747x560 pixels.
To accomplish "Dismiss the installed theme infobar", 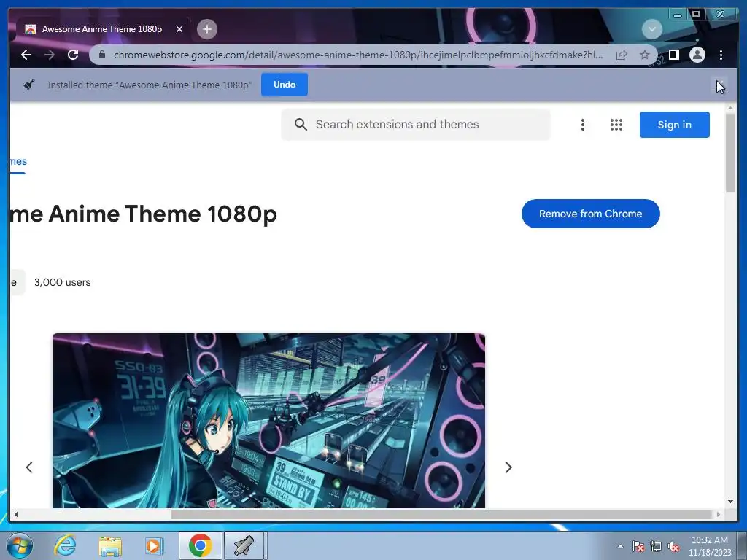I will (720, 85).
